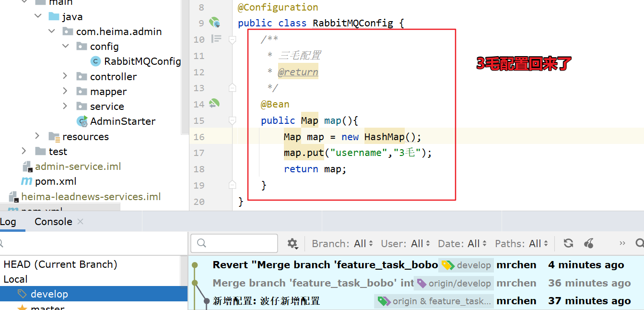Open the Paths filter dropdown
Viewport: 644px width, 310px height.
[x=521, y=244]
